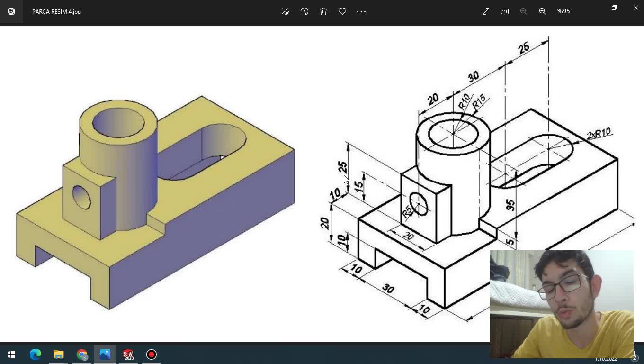Open the See more three-dots menu

361,11
